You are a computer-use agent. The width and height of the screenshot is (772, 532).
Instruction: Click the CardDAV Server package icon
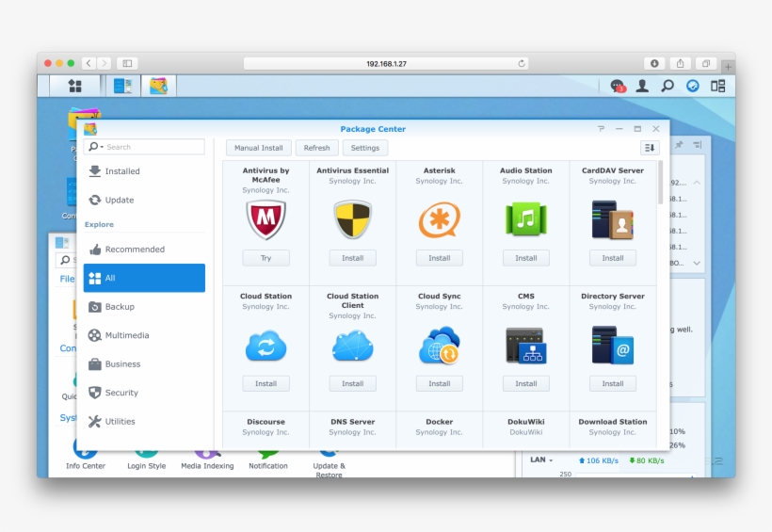(612, 219)
